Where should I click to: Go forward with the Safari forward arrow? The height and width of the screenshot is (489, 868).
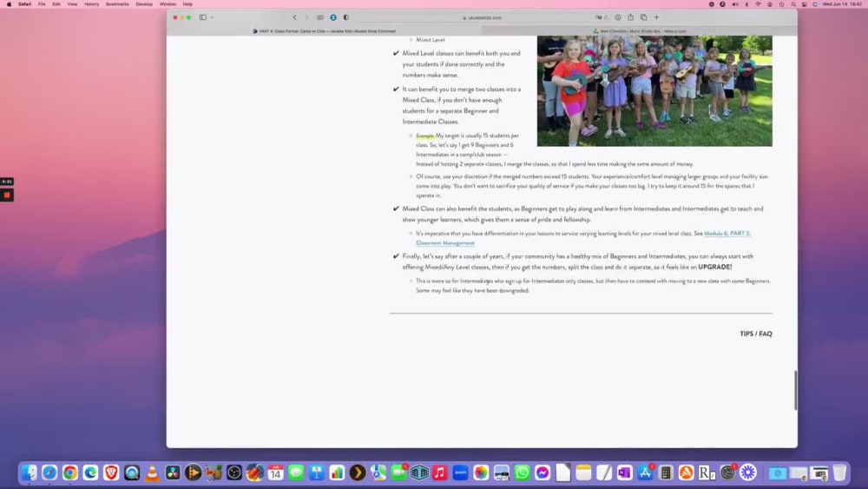coord(306,17)
